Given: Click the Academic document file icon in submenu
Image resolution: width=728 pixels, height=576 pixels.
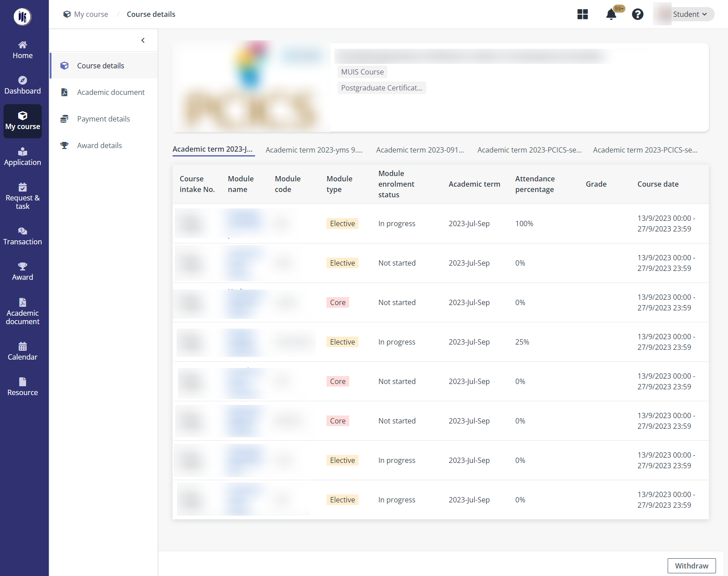Looking at the screenshot, I should coord(64,92).
